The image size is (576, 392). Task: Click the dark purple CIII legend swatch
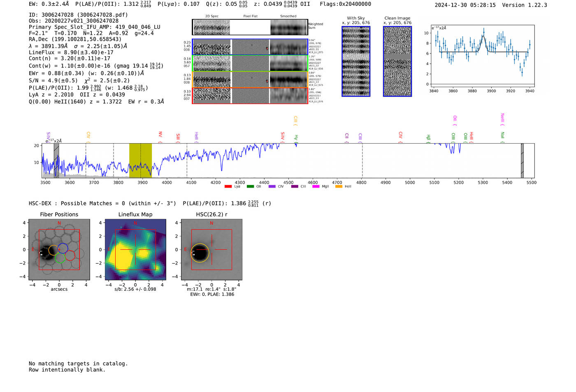295,186
